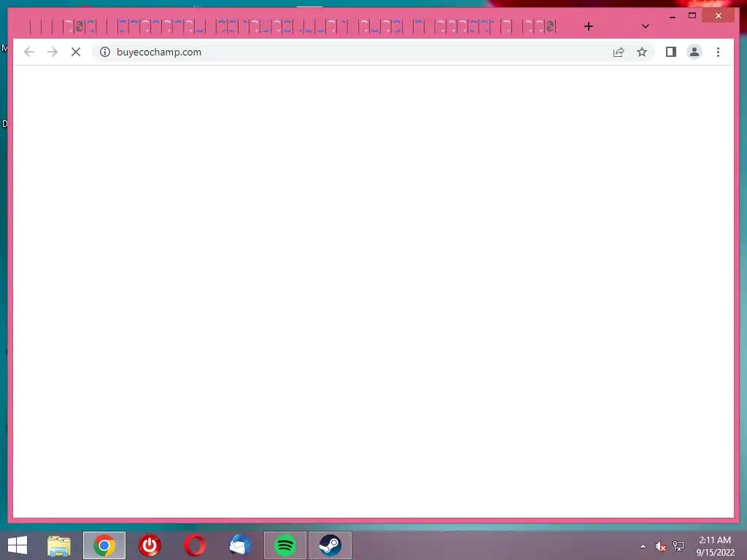Viewport: 747px width, 560px height.
Task: Open File Explorer from the taskbar
Action: point(59,545)
